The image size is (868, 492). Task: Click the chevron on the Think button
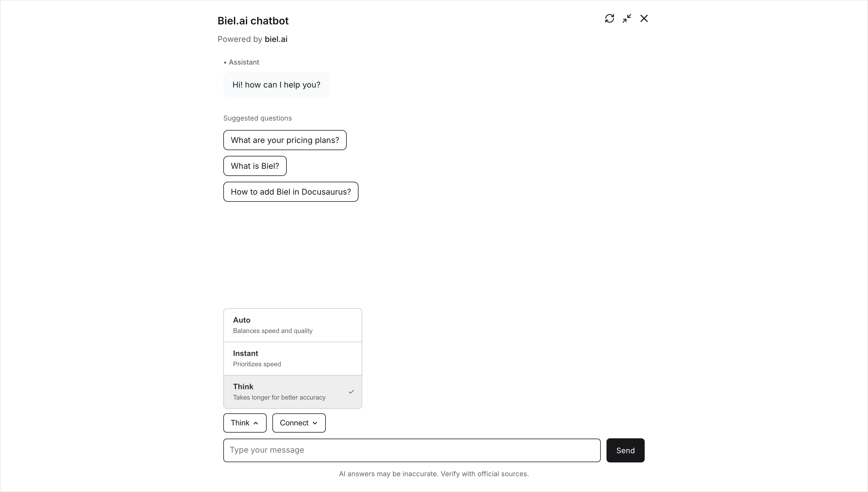pos(256,423)
